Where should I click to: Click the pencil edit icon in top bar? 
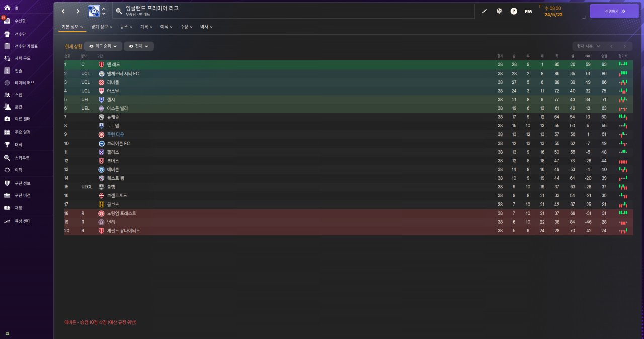click(x=485, y=11)
